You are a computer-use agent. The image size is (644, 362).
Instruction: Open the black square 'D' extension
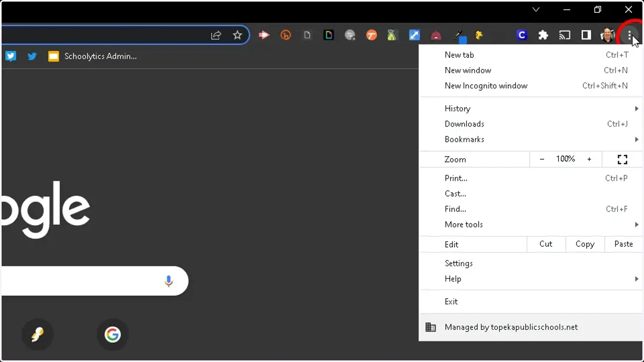tap(328, 35)
